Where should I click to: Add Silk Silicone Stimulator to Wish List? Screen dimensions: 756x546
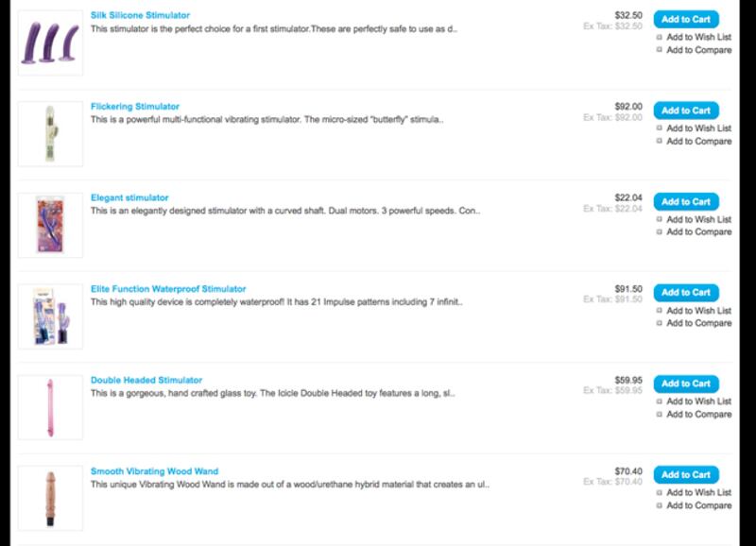(698, 38)
